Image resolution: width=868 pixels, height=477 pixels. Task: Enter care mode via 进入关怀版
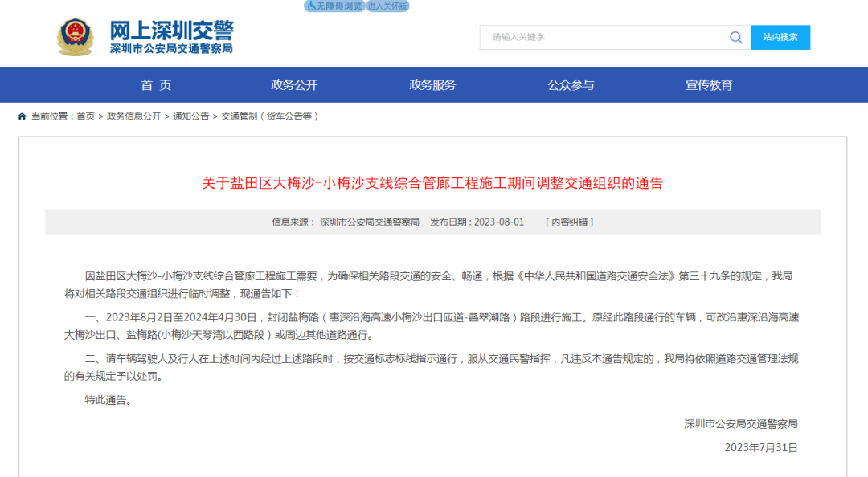387,6
